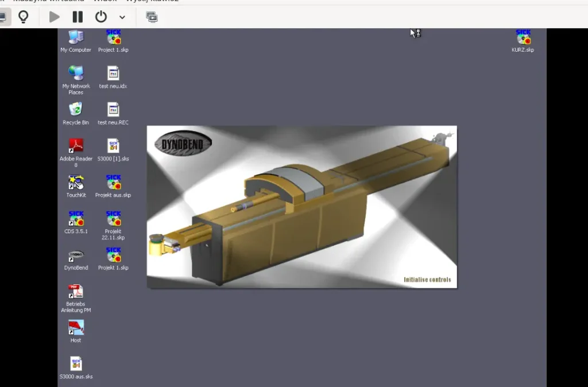Pause the virtual machine
This screenshot has width=588, height=387.
point(78,17)
